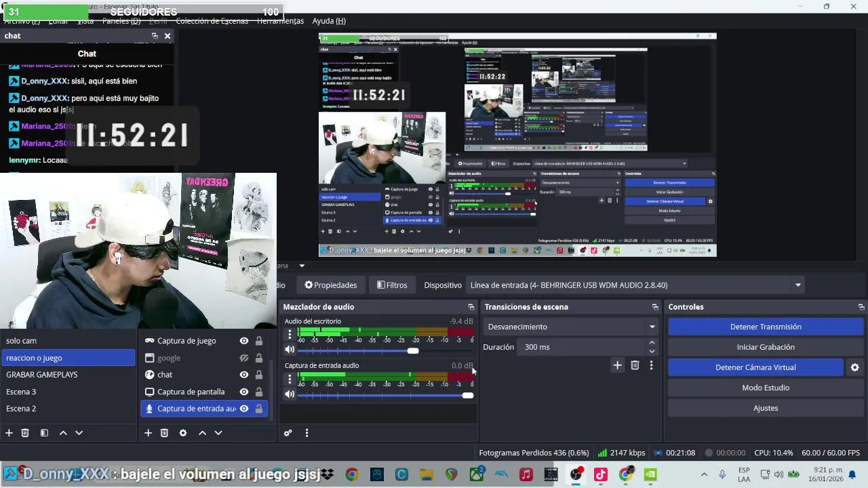868x488 pixels.
Task: Toggle lock on the google source
Action: coord(258,358)
